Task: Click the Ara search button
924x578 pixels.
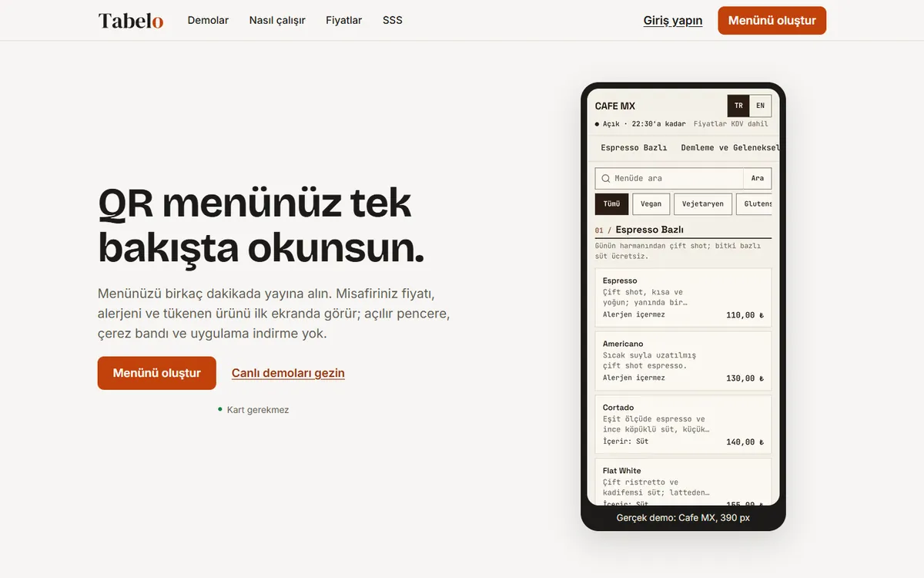Action: click(x=758, y=178)
